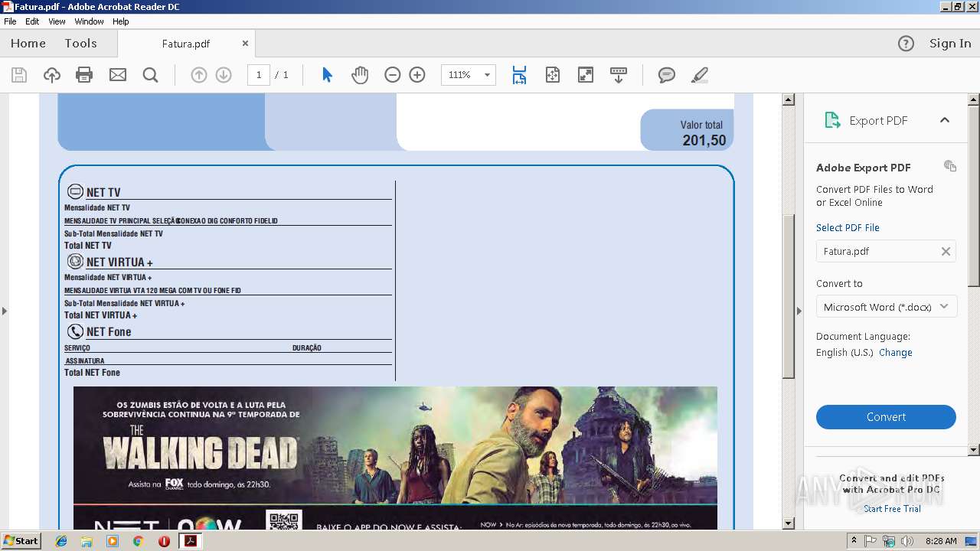Open the Find text magnifier
980x551 pixels.
pyautogui.click(x=150, y=75)
